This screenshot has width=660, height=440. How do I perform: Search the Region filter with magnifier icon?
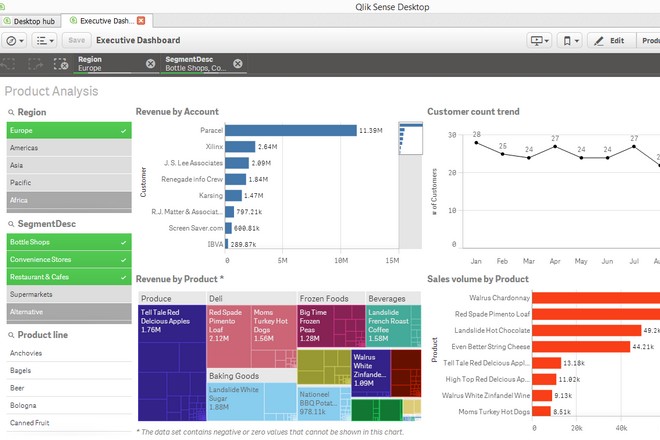[x=10, y=113]
